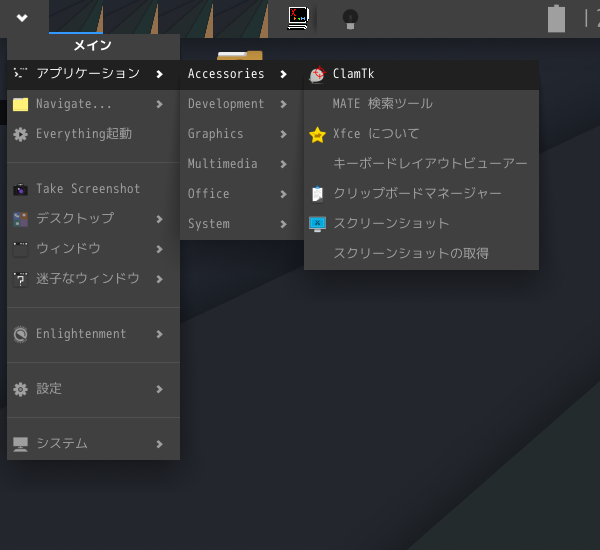Screen dimensions: 600x550
Task: Open the Graphics category
Action: click(242, 134)
